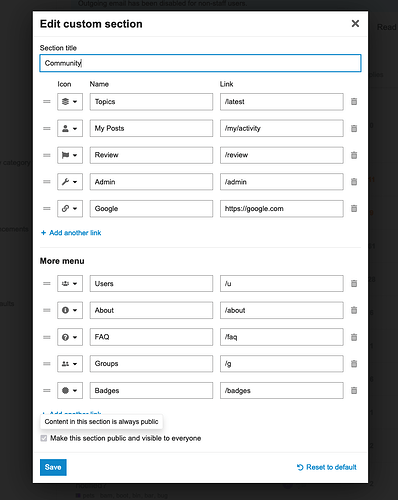
Task: Edit the /admin link field
Action: point(282,182)
